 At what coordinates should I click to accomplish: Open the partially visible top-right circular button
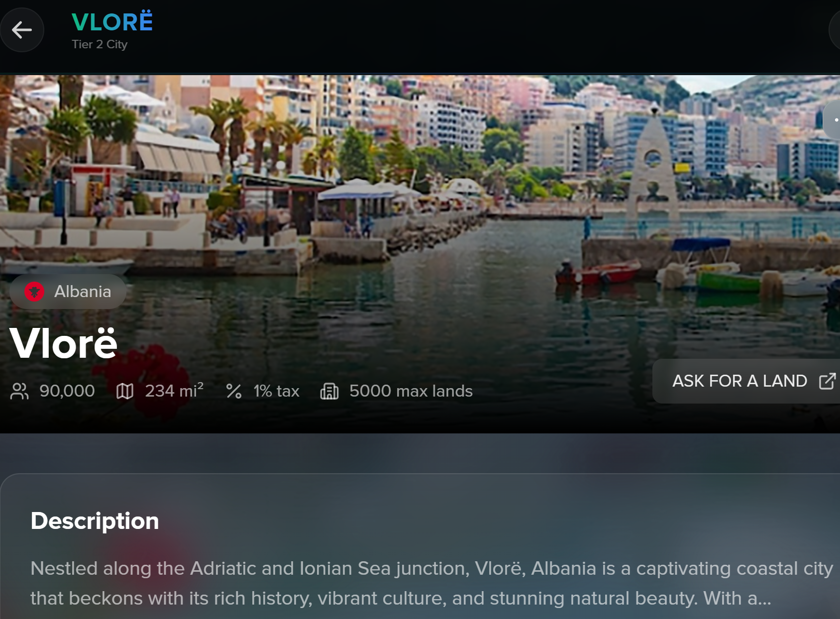835,30
